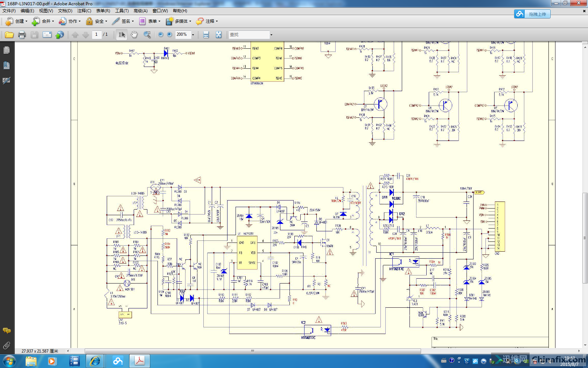Screen dimensions: 588x368
Task: Select the Marquee Zoom tool
Action: point(147,35)
